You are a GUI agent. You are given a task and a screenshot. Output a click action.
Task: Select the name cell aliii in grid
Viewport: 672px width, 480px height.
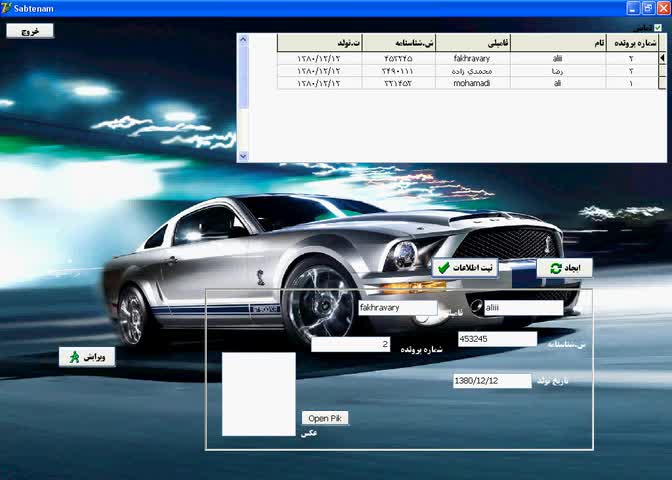click(558, 58)
